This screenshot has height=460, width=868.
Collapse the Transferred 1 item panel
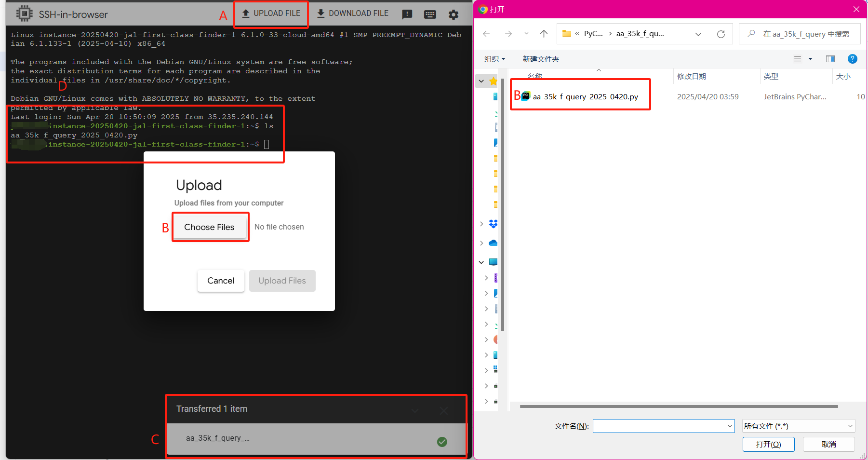tap(415, 410)
